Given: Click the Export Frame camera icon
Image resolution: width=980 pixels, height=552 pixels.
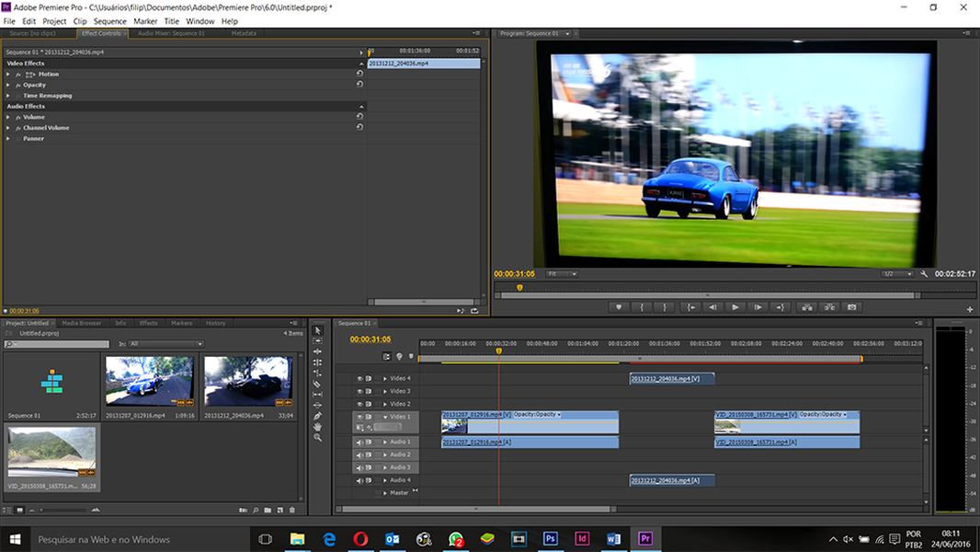Looking at the screenshot, I should click(x=852, y=307).
